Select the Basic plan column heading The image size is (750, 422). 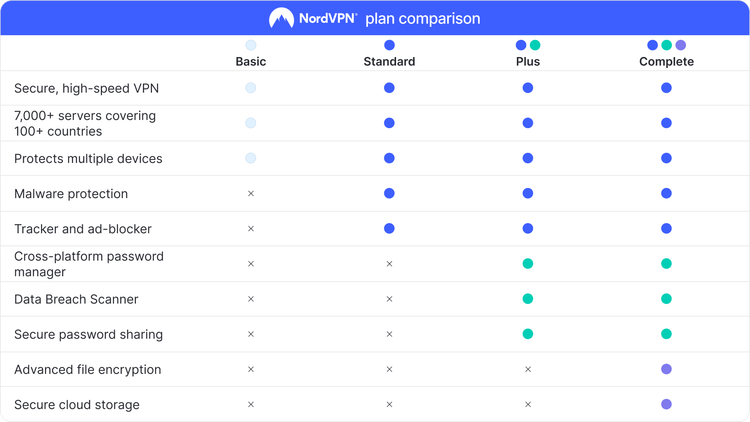pyautogui.click(x=251, y=62)
